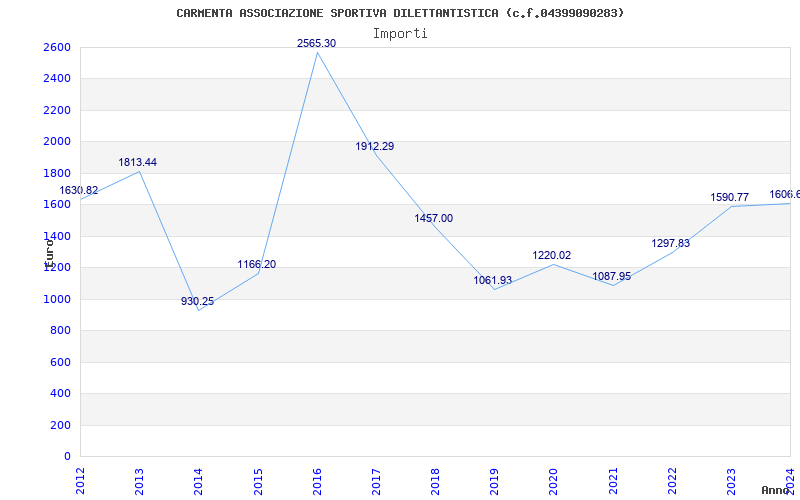Click the 1630.82 data label
800x500 pixels.
click(79, 190)
